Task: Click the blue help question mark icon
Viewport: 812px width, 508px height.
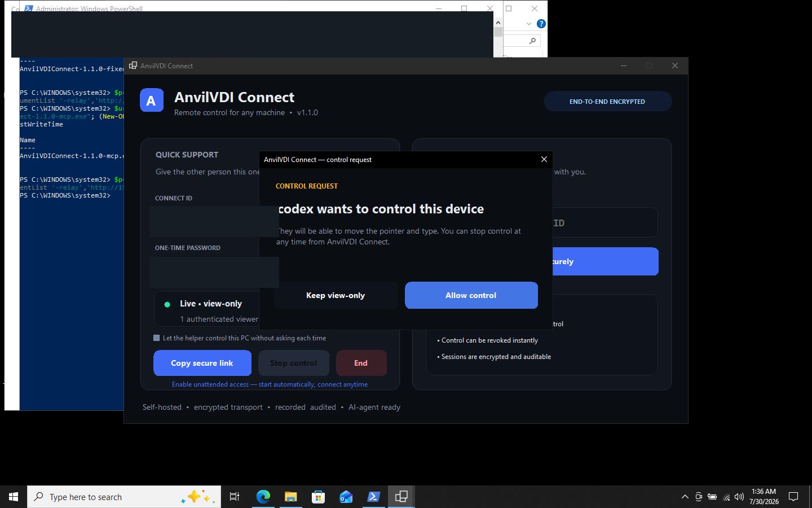Action: (x=541, y=24)
